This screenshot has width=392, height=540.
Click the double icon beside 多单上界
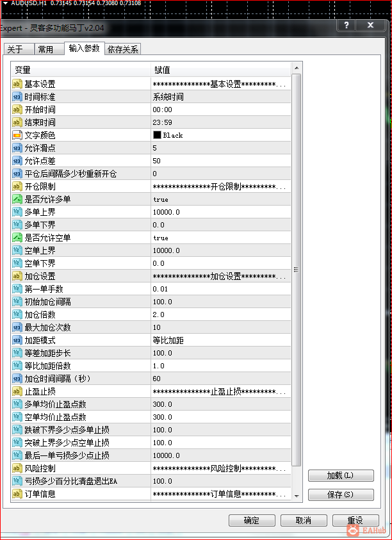[17, 212]
